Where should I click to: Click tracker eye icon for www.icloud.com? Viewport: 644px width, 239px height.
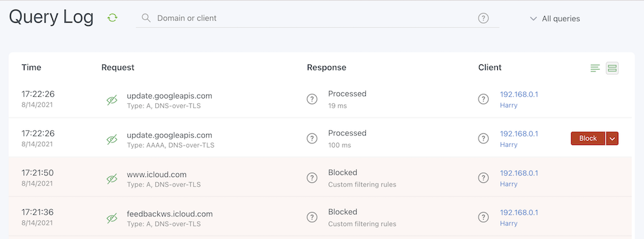pyautogui.click(x=111, y=178)
